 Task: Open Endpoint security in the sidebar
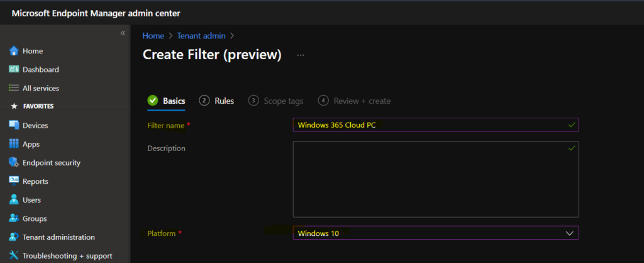(x=52, y=163)
